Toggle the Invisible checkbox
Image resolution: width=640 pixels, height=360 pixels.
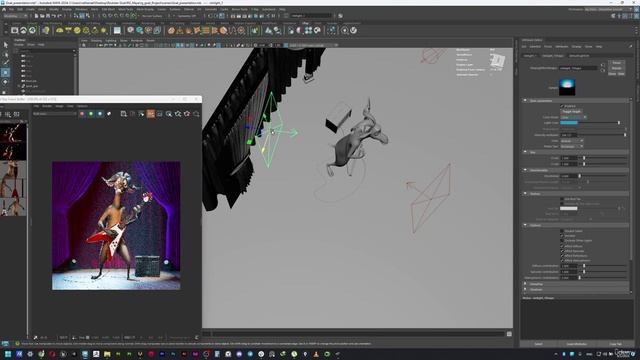pyautogui.click(x=562, y=236)
